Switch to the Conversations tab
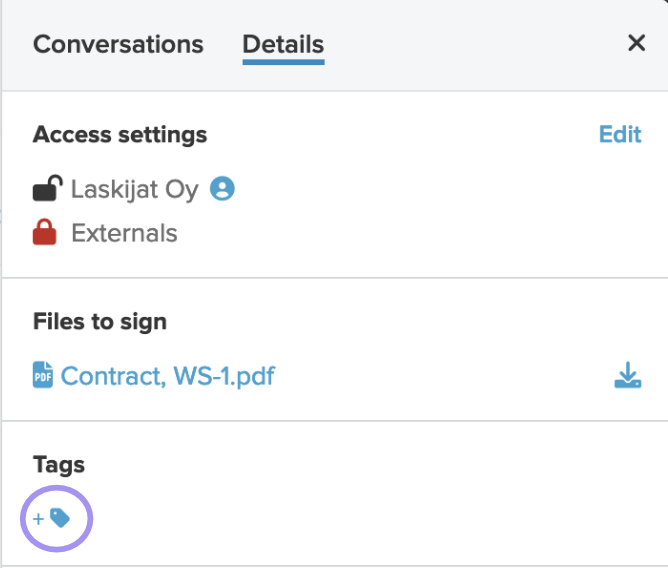This screenshot has width=668, height=568. click(x=118, y=44)
